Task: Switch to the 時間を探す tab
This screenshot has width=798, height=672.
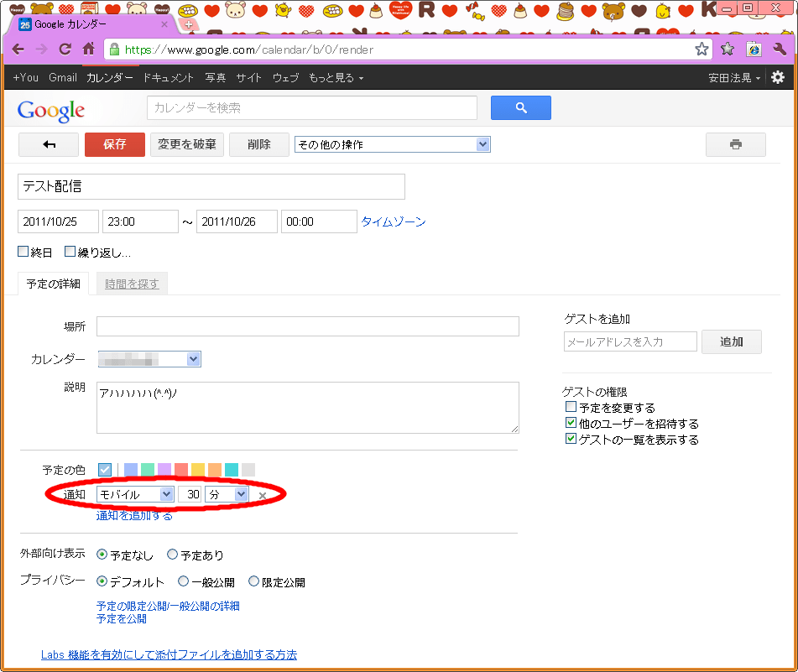Action: [x=132, y=284]
